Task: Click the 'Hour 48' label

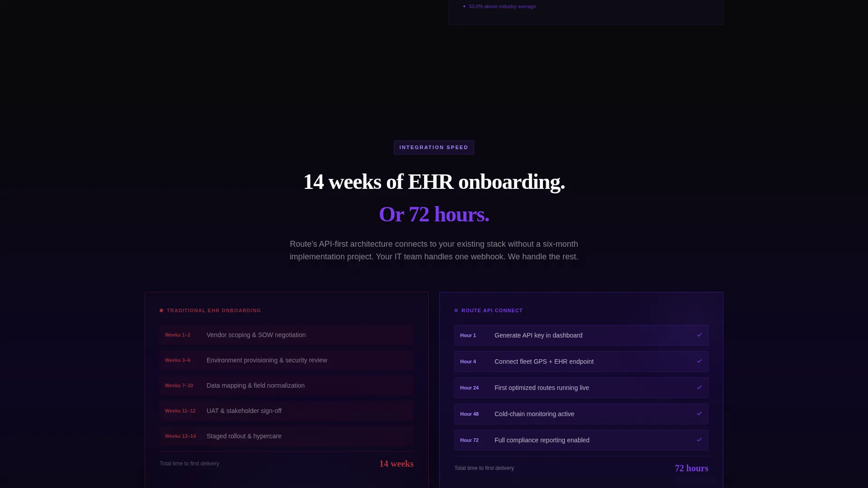Action: click(469, 414)
